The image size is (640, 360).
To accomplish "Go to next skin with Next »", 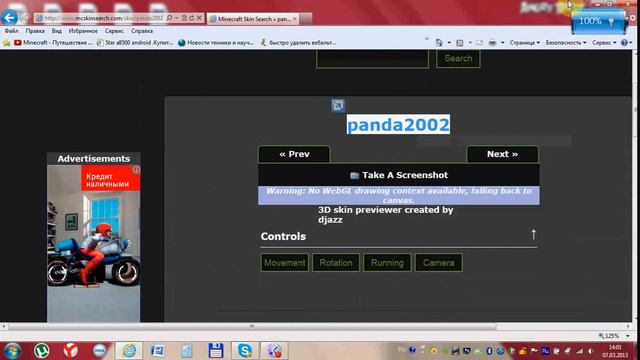I will point(502,154).
